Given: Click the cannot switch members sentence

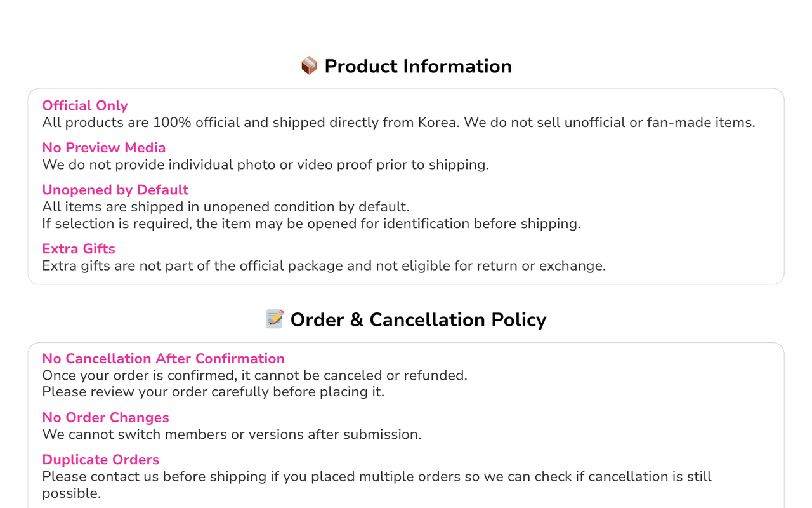Looking at the screenshot, I should tap(232, 434).
